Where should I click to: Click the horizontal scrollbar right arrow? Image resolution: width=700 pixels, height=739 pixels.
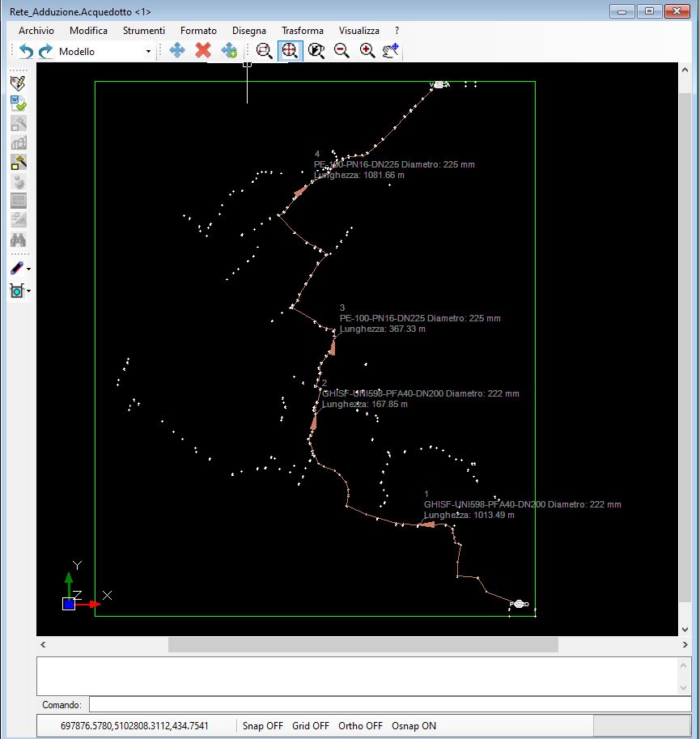point(685,644)
